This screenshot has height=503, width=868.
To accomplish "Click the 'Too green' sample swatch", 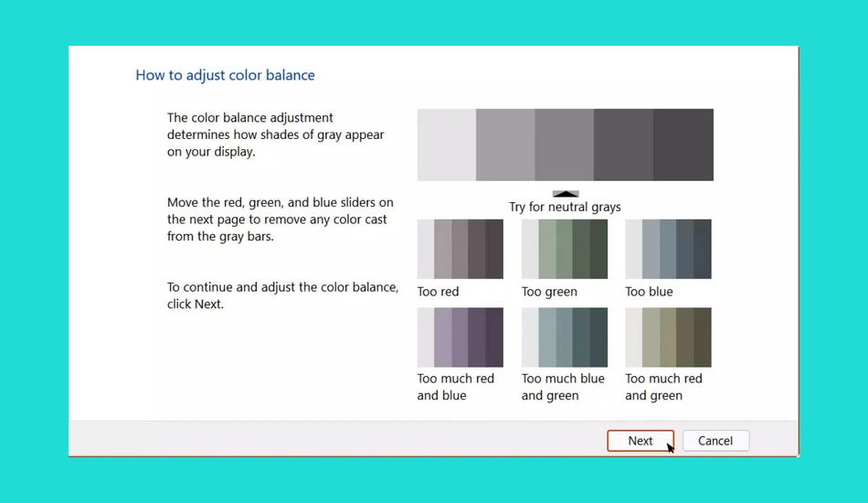I will pyautogui.click(x=564, y=249).
